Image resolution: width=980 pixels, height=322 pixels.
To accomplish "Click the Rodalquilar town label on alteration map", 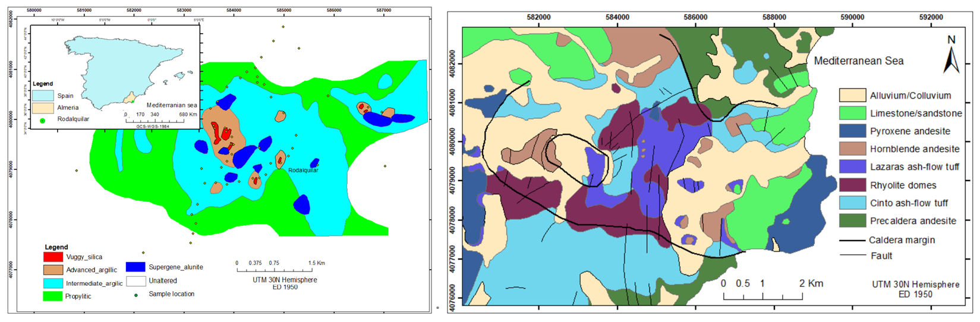I will (x=303, y=171).
